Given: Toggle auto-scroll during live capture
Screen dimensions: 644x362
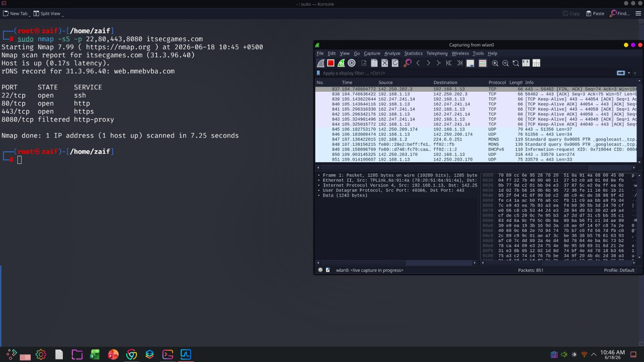Looking at the screenshot, I should 470,63.
